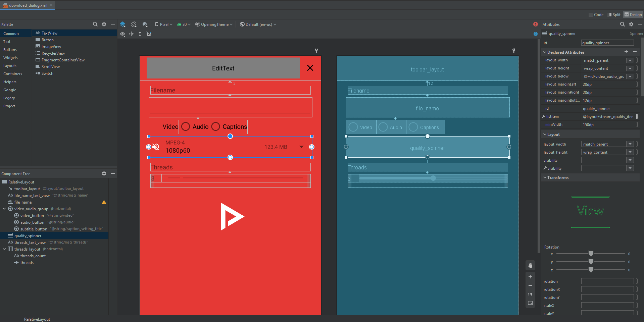Click the Zoom to Fit screen icon

coord(530,303)
